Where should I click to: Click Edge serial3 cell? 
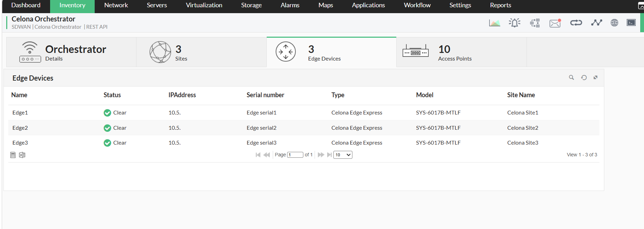tap(262, 143)
